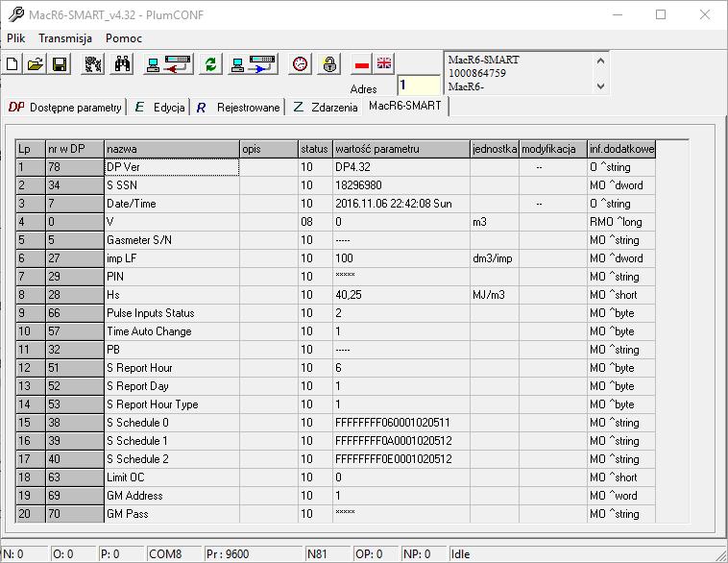Switch language to Polish flag

[x=362, y=64]
